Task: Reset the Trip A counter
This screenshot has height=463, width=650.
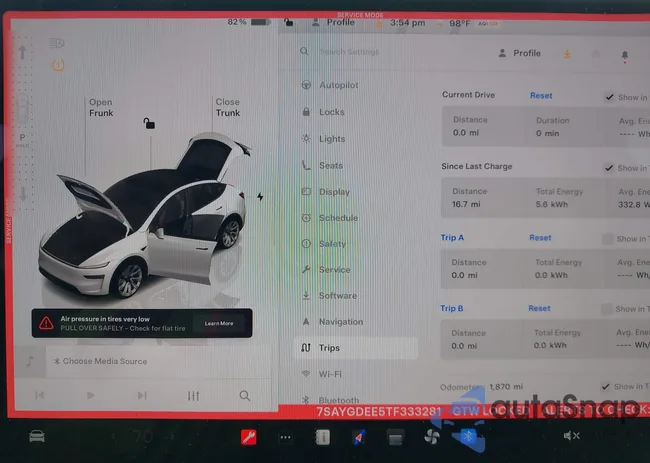Action: point(540,238)
